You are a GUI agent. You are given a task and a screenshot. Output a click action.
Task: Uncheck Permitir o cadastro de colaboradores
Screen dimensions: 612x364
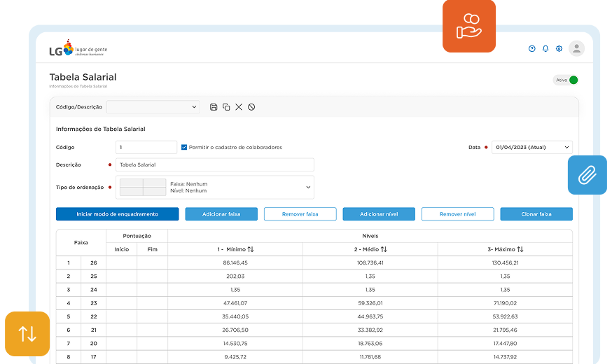click(184, 148)
